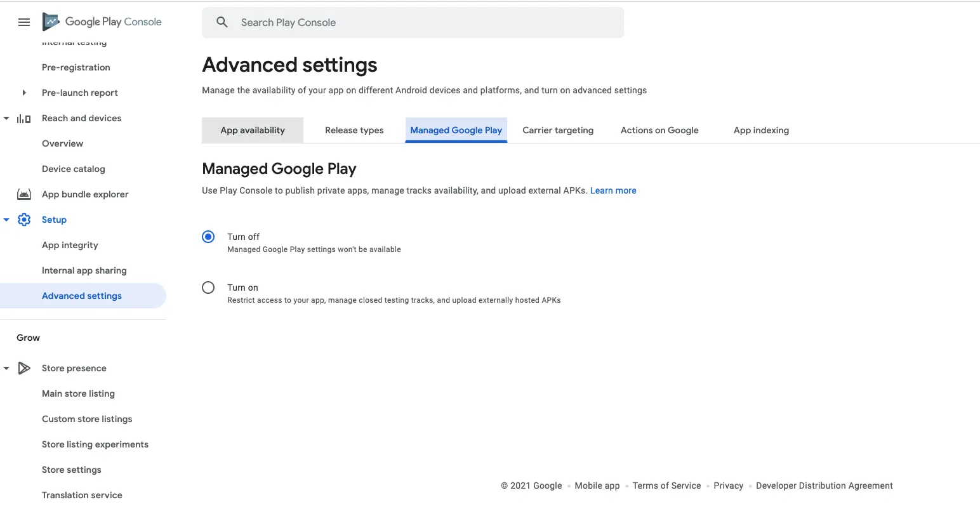Select the Turn off radio button
The width and height of the screenshot is (980, 509).
(208, 237)
